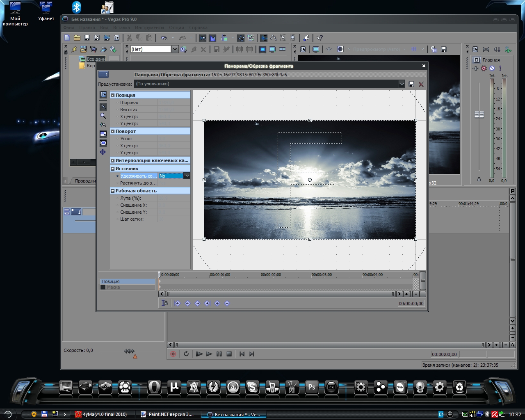
Task: Jump to first keyframe button
Action: click(x=178, y=304)
